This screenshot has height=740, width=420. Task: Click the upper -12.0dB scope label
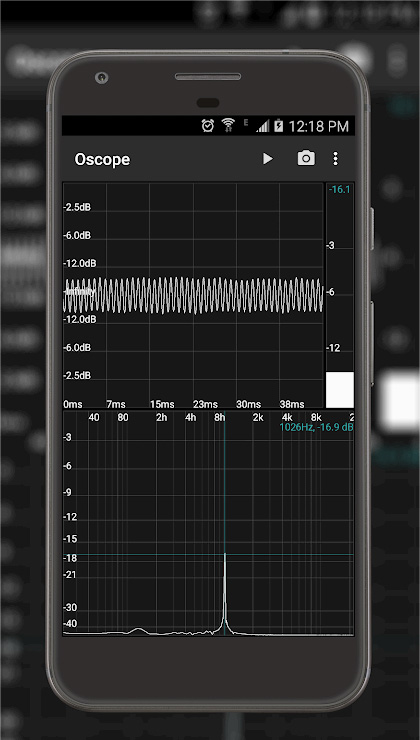click(x=79, y=263)
